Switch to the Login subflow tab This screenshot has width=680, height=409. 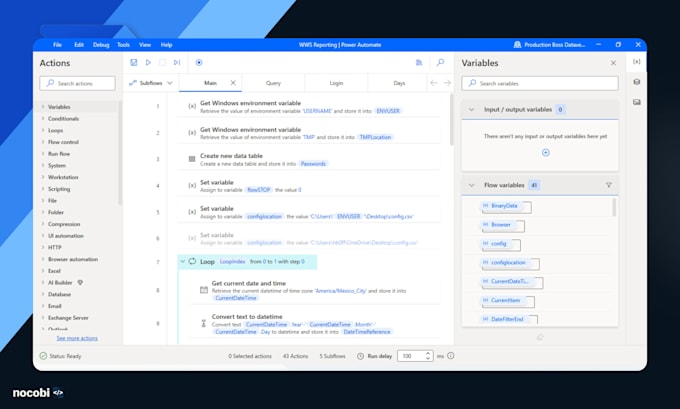336,83
